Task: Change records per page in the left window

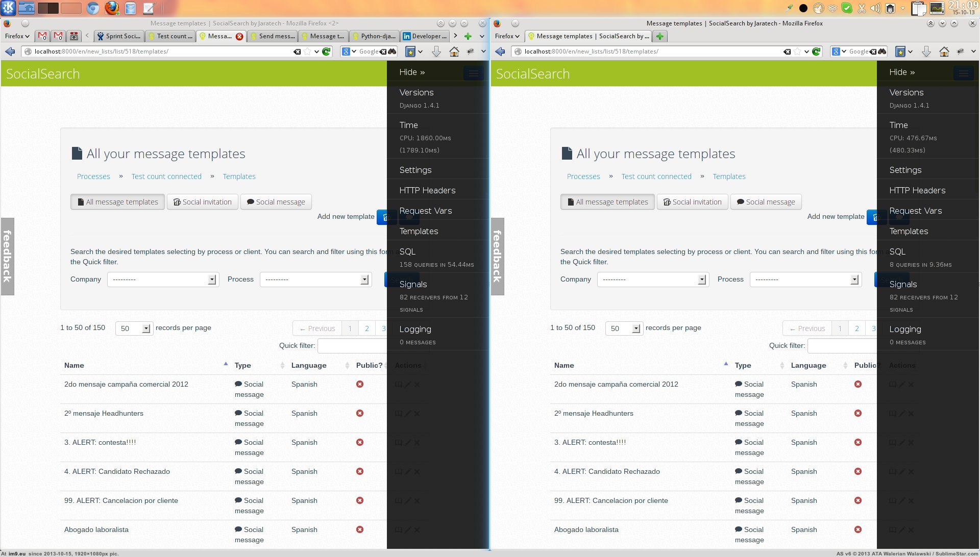Action: click(x=134, y=328)
